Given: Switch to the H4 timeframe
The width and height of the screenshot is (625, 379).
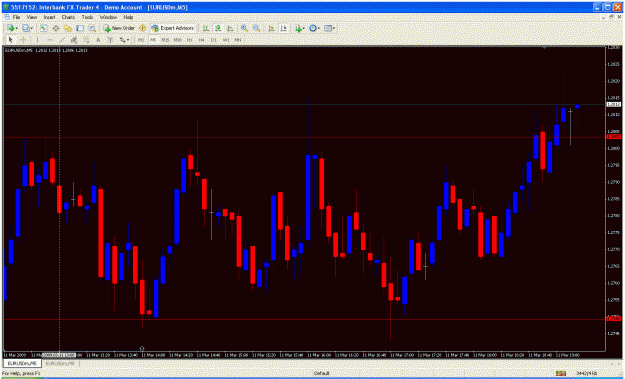Looking at the screenshot, I should click(202, 40).
